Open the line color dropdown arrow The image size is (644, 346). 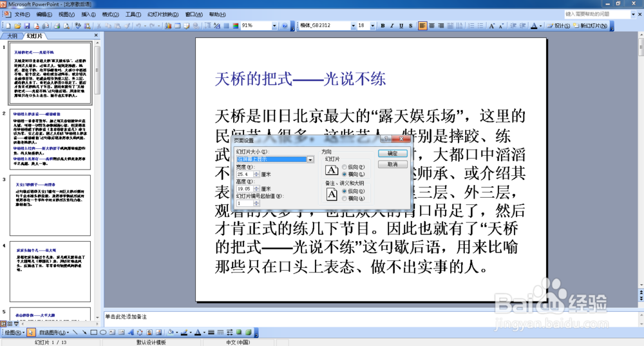(x=190, y=332)
